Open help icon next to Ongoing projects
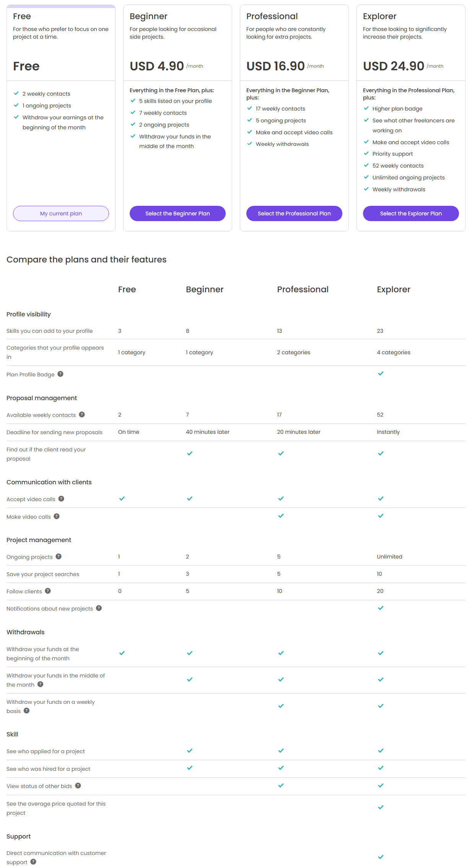Image resolution: width=472 pixels, height=868 pixels. pyautogui.click(x=59, y=557)
